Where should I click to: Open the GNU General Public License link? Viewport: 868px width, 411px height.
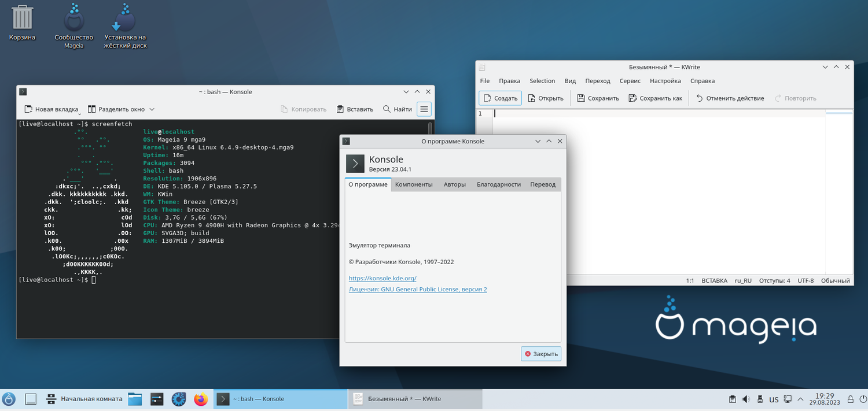(418, 289)
